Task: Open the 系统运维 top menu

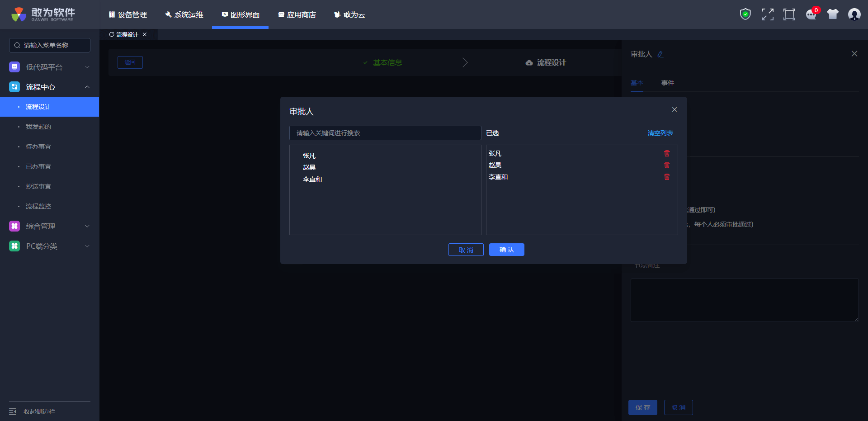Action: 184,14
